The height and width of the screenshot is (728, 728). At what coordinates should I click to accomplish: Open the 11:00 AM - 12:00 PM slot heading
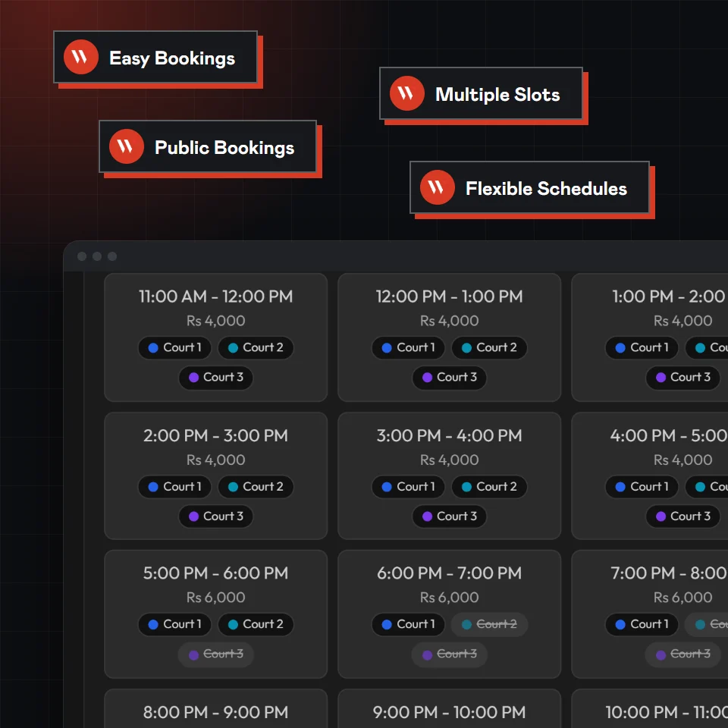pyautogui.click(x=216, y=297)
